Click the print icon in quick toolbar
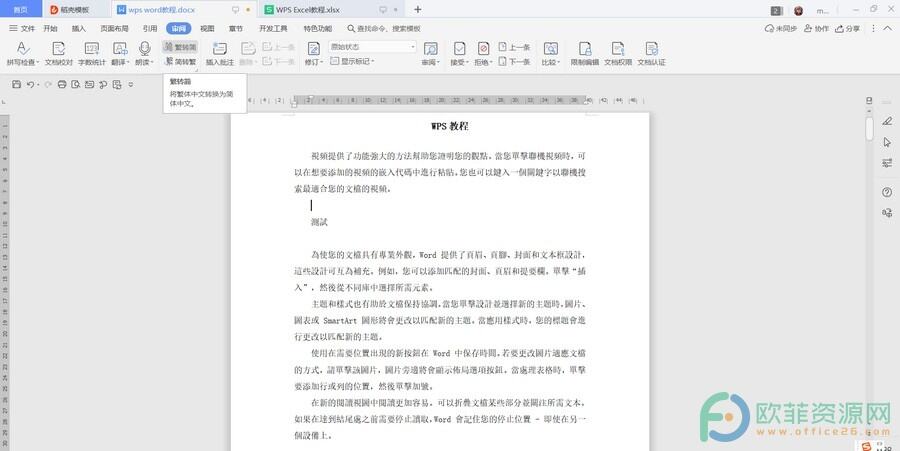Image resolution: width=900 pixels, height=451 pixels. (62, 84)
